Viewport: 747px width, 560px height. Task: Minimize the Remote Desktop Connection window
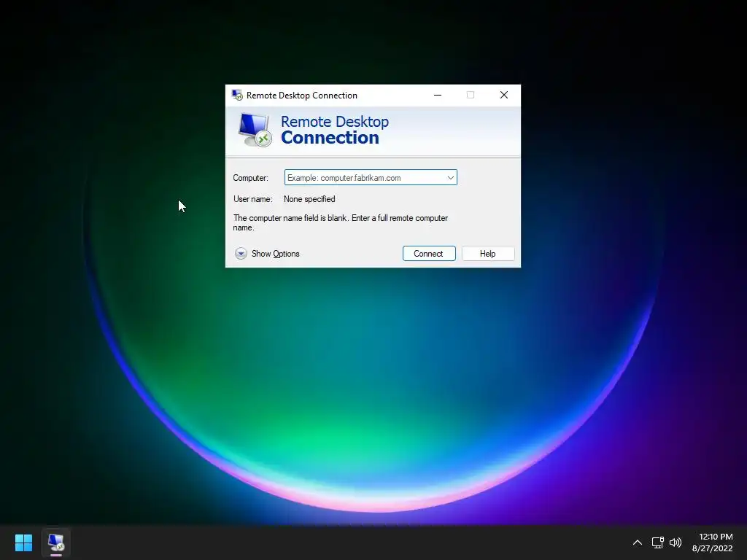click(438, 95)
